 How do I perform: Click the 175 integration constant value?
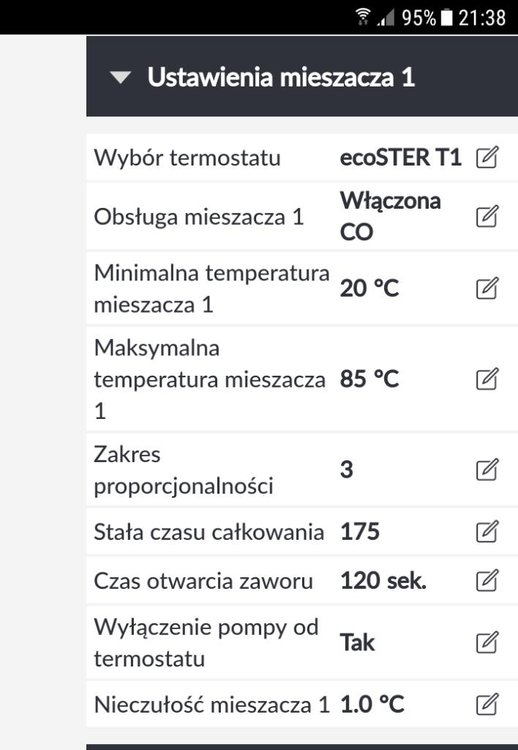click(x=360, y=531)
